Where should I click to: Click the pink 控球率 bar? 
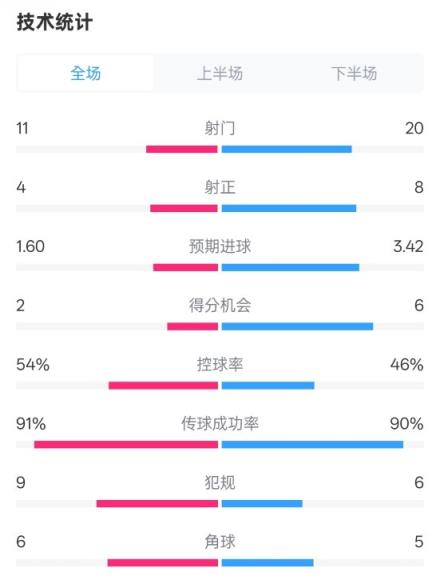(x=163, y=386)
